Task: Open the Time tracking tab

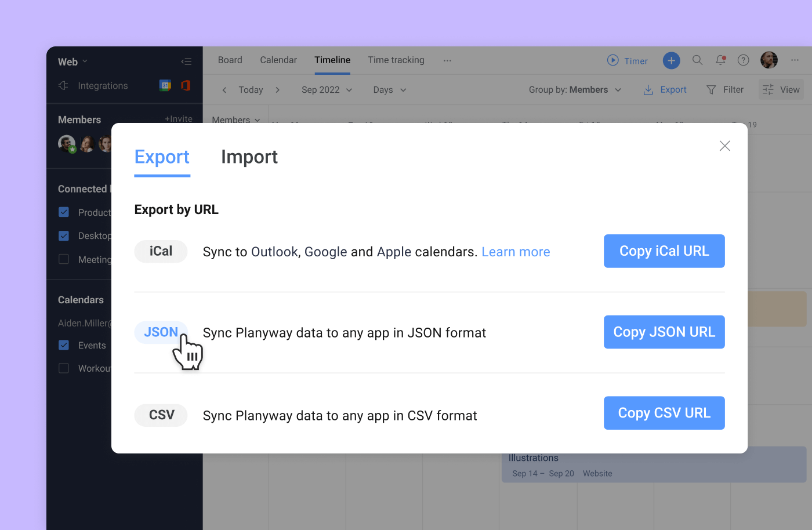Action: click(x=396, y=60)
